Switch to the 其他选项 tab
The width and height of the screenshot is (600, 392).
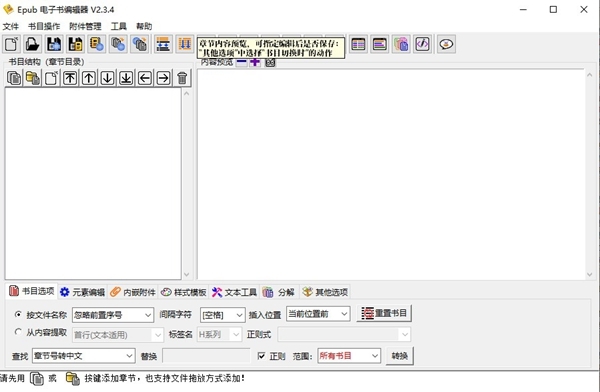(x=325, y=292)
